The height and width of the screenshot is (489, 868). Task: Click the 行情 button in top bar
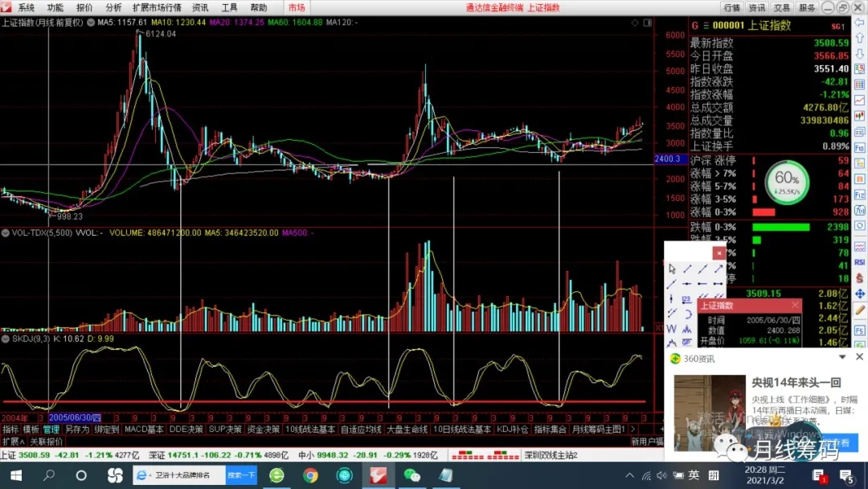731,7
